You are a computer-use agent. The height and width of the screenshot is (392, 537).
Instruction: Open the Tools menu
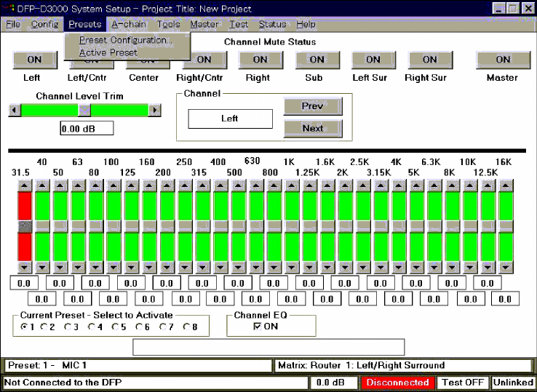tap(168, 24)
